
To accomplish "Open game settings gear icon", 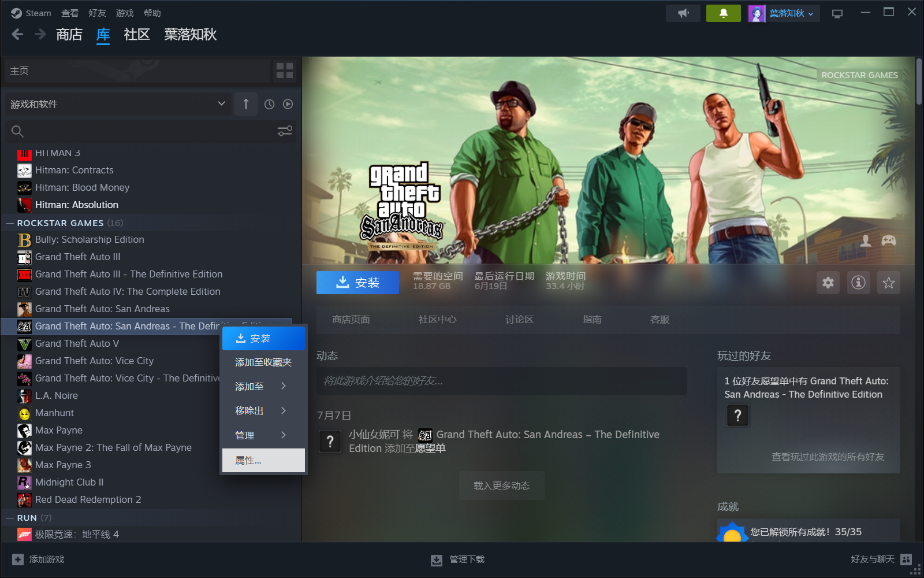I will coord(828,283).
